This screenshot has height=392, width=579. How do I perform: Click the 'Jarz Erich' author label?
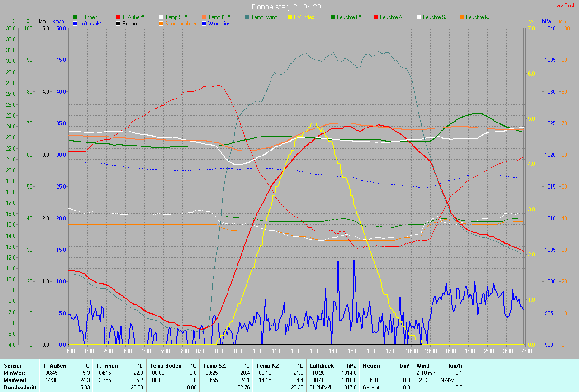[x=565, y=5]
